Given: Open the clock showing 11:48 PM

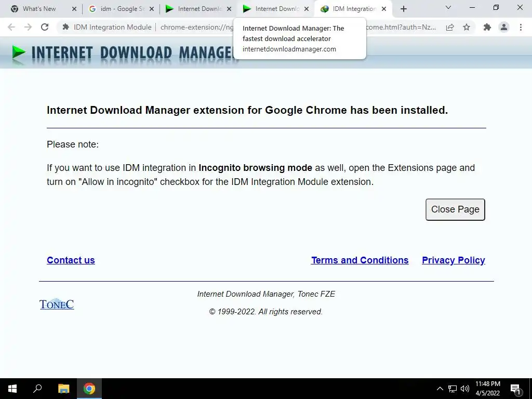Looking at the screenshot, I should click(487, 389).
